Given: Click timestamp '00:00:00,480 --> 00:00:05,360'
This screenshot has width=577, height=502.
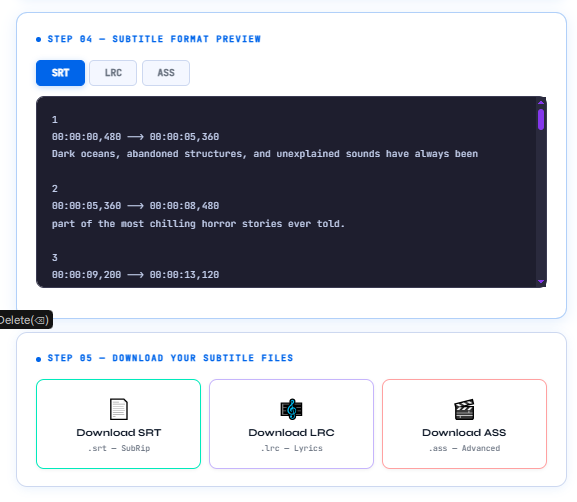Looking at the screenshot, I should pos(135,137).
